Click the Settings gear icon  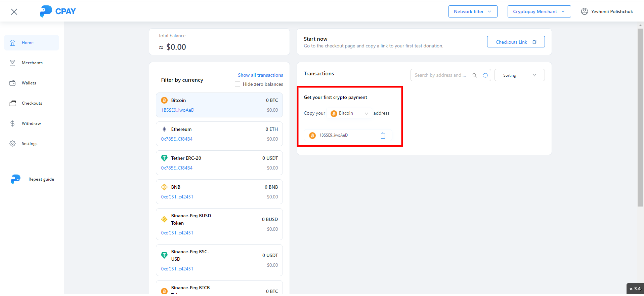point(12,144)
